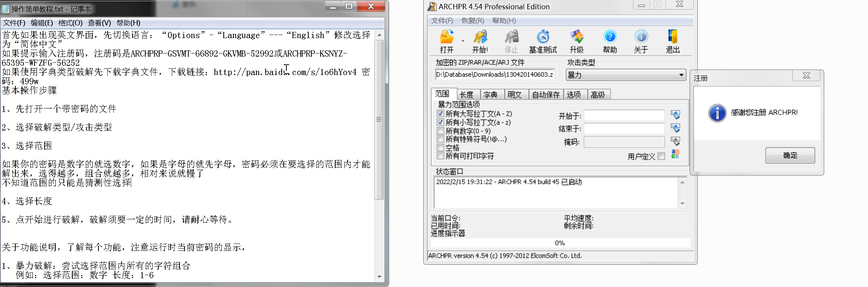Click 确定 in the 注册 dialog
The height and width of the screenshot is (287, 868).
click(x=790, y=155)
